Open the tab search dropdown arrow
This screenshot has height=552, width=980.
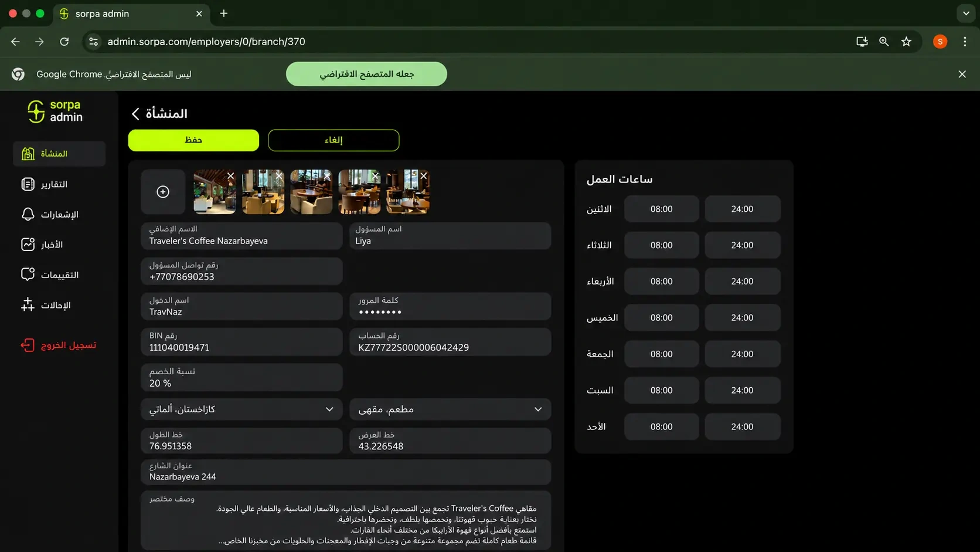click(966, 13)
